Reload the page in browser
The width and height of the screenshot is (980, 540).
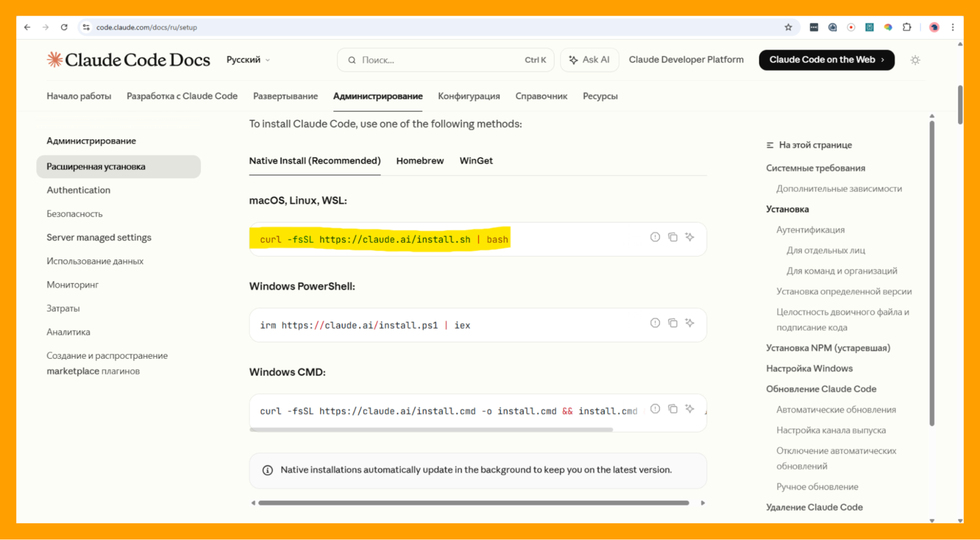64,27
